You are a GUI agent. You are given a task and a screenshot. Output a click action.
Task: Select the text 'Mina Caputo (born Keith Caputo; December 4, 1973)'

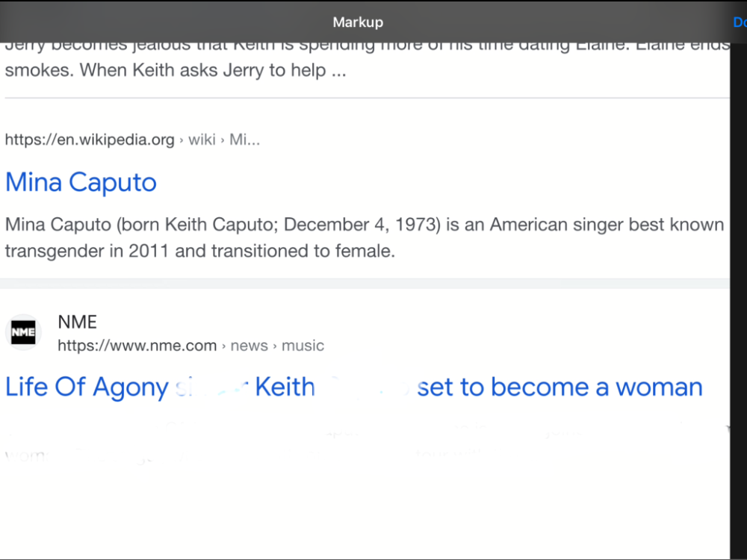[223, 224]
